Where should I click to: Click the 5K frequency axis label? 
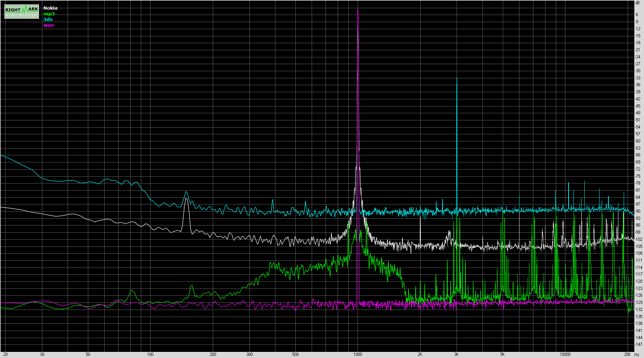pyautogui.click(x=502, y=354)
